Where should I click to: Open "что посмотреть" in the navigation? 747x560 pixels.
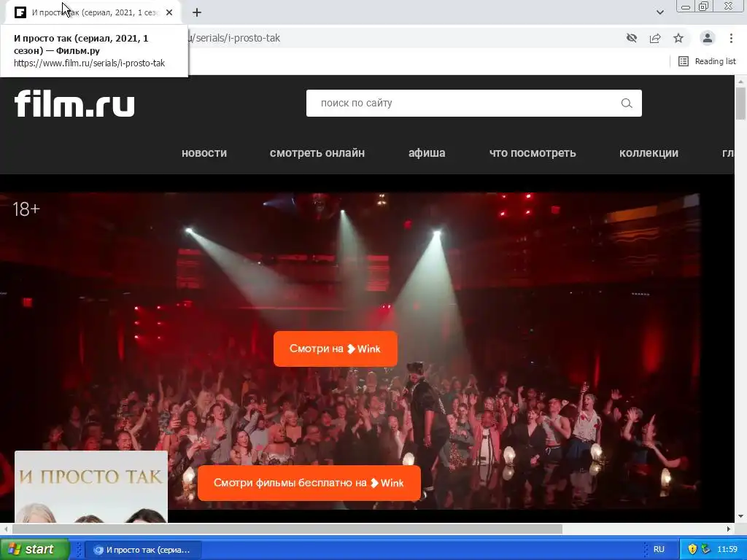tap(533, 153)
